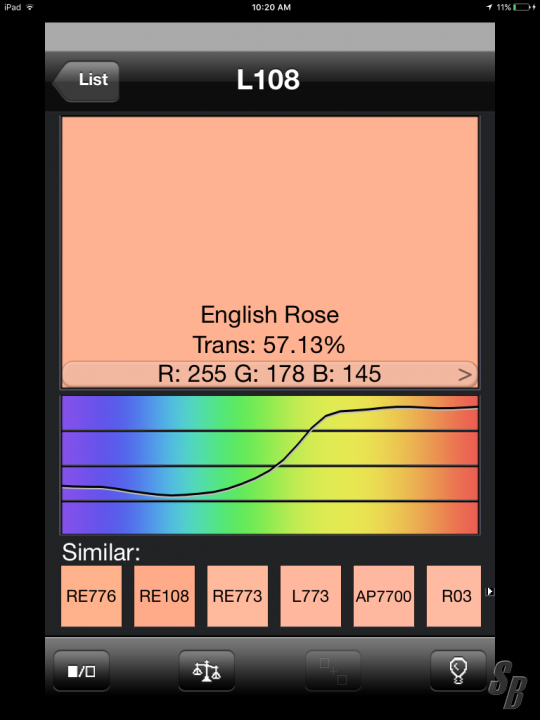Image resolution: width=540 pixels, height=720 pixels.
Task: Tap the large English Rose color preview
Action: click(x=270, y=239)
